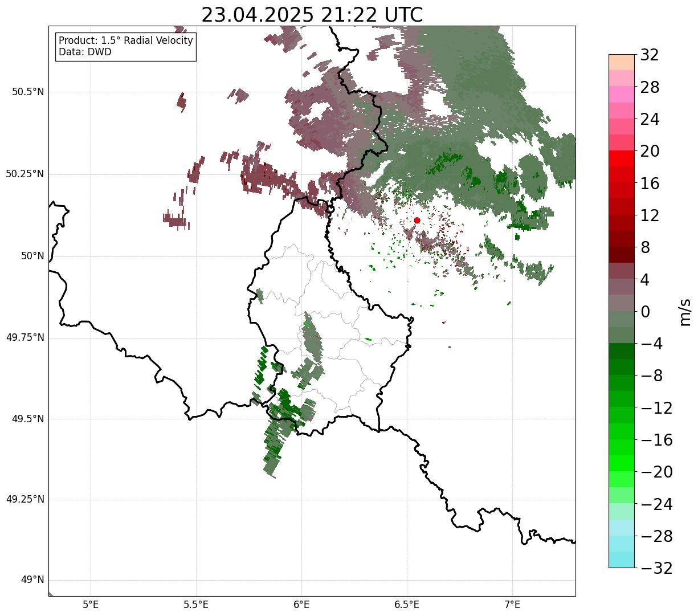
Task: Click the bright green swatch just above −20
Action: (622, 463)
